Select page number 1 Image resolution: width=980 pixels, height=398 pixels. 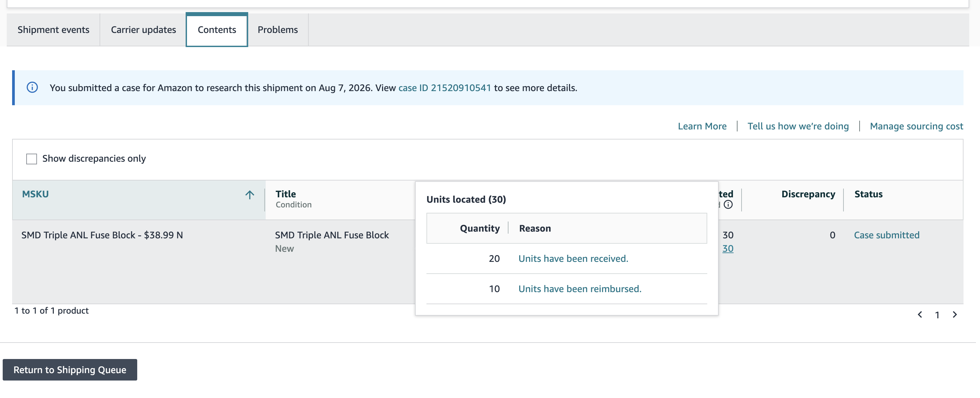(937, 315)
